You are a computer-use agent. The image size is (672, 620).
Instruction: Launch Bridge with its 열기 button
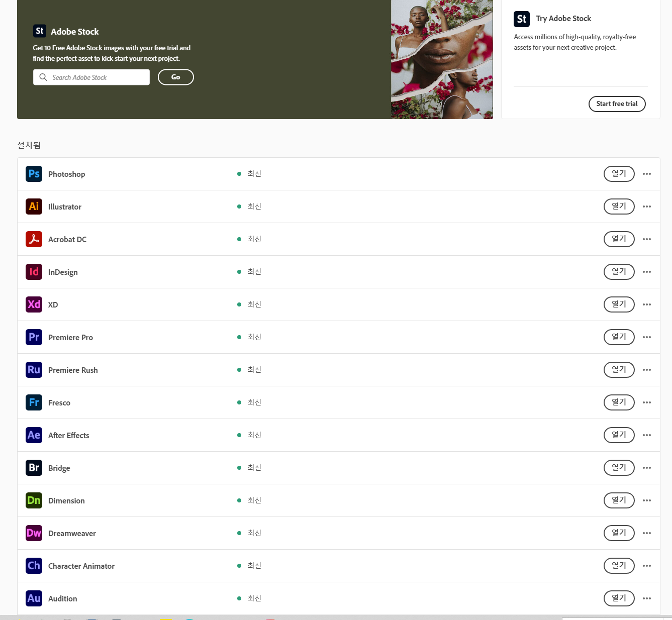click(x=619, y=468)
